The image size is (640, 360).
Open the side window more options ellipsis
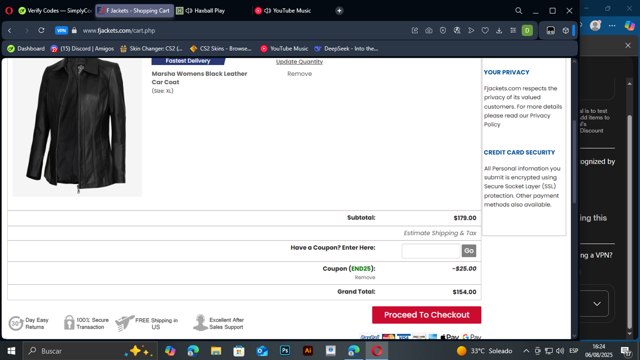click(612, 26)
